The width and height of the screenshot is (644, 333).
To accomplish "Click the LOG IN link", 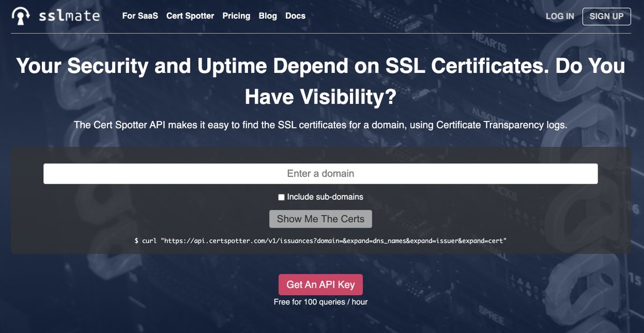I will tap(560, 16).
